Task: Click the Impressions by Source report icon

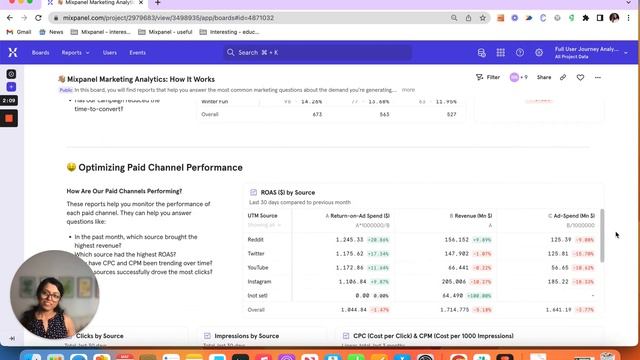Action: (x=207, y=336)
